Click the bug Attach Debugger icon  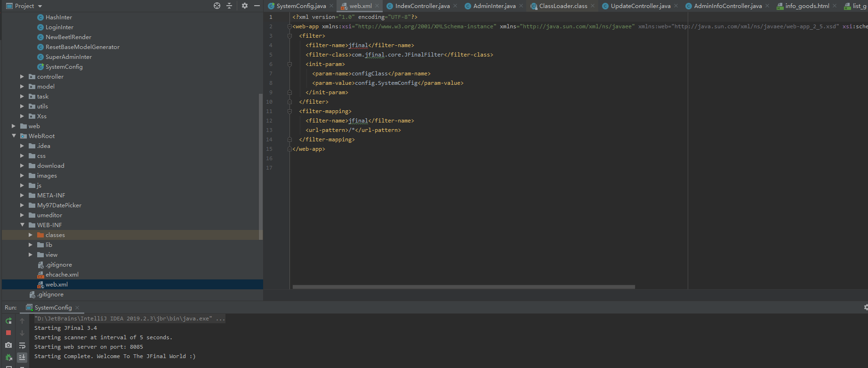pyautogui.click(x=8, y=358)
